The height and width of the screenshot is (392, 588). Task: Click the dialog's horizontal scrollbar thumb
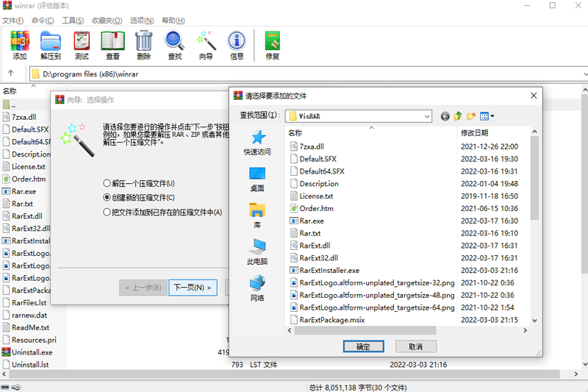[365, 330]
